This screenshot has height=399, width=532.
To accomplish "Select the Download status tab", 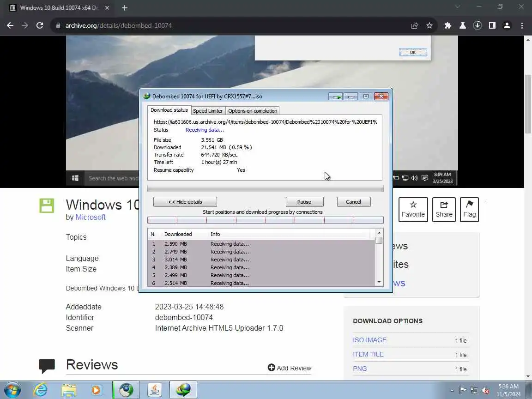I will coord(169,110).
